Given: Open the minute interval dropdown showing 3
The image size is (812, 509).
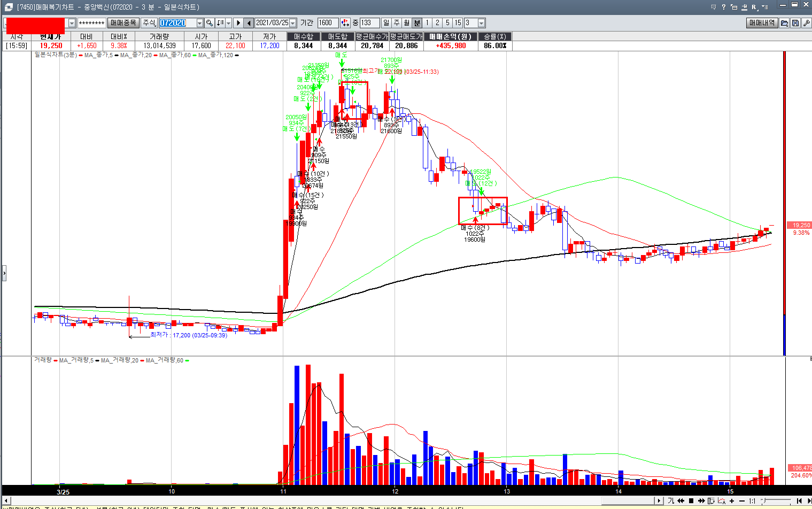Looking at the screenshot, I should [481, 23].
